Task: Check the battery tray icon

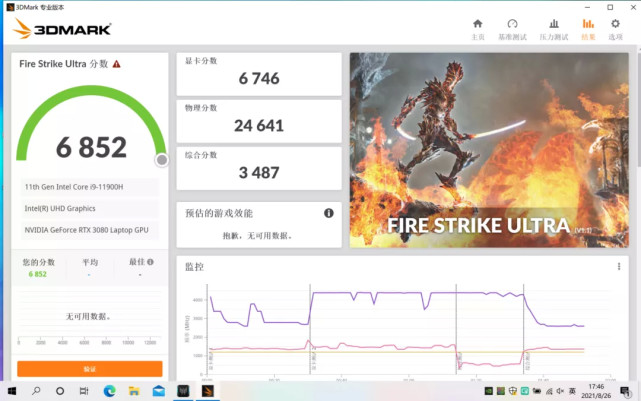Action: (x=537, y=391)
